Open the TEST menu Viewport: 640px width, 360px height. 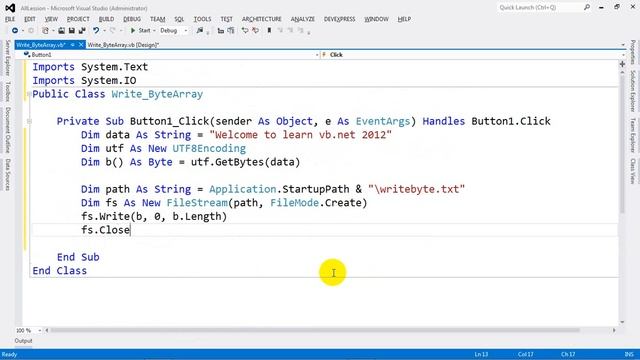point(227,19)
